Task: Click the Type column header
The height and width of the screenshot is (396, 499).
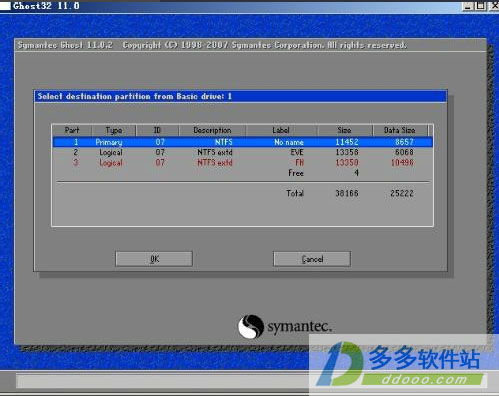Action: point(114,130)
